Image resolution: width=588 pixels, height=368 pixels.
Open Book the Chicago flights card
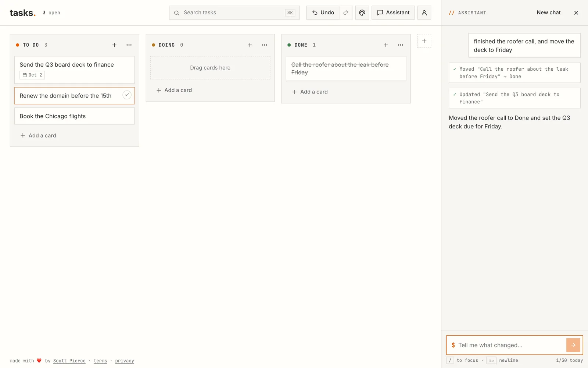[74, 116]
